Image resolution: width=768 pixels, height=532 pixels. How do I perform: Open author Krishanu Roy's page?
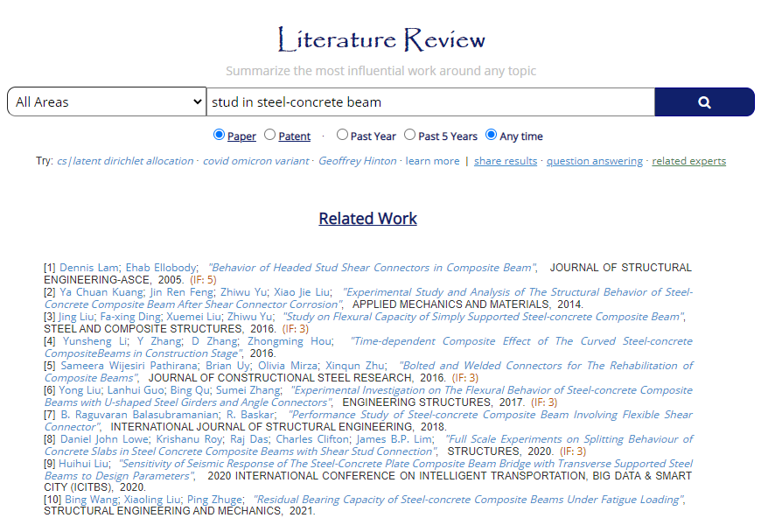(189, 439)
